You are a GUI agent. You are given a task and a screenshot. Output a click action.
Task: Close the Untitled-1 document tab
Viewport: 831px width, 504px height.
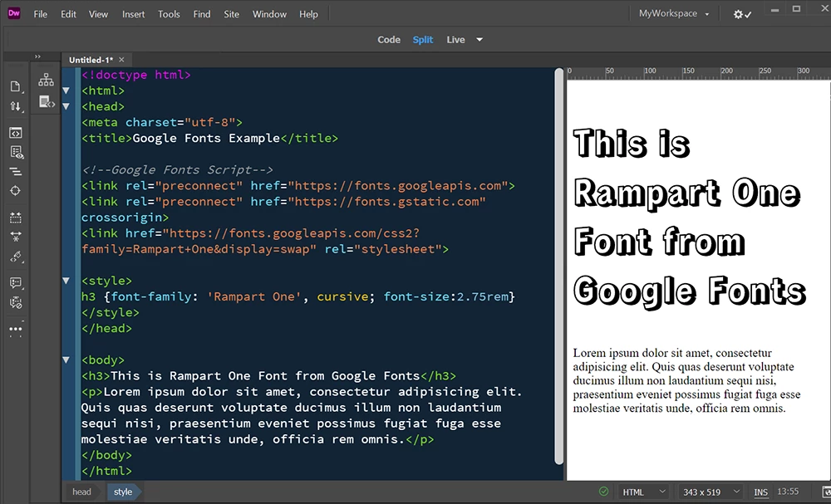(x=121, y=60)
